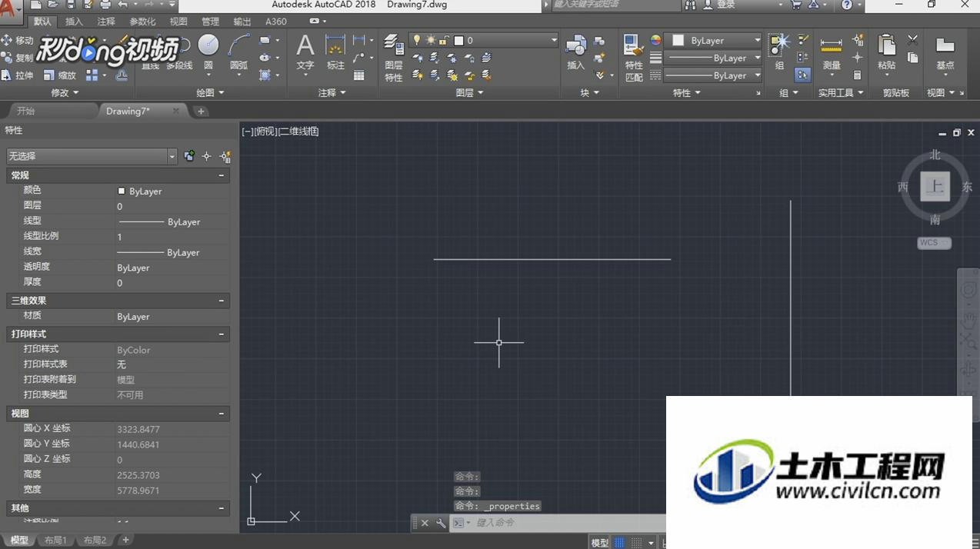
Task: Expand the 修改 panel flyout
Action: 65,93
